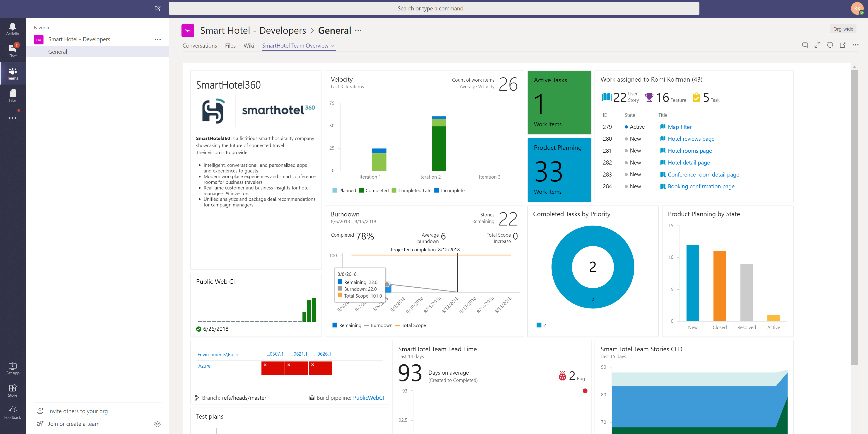Viewport: 868px width, 434px height.
Task: Switch to the Wiki tab
Action: click(249, 46)
